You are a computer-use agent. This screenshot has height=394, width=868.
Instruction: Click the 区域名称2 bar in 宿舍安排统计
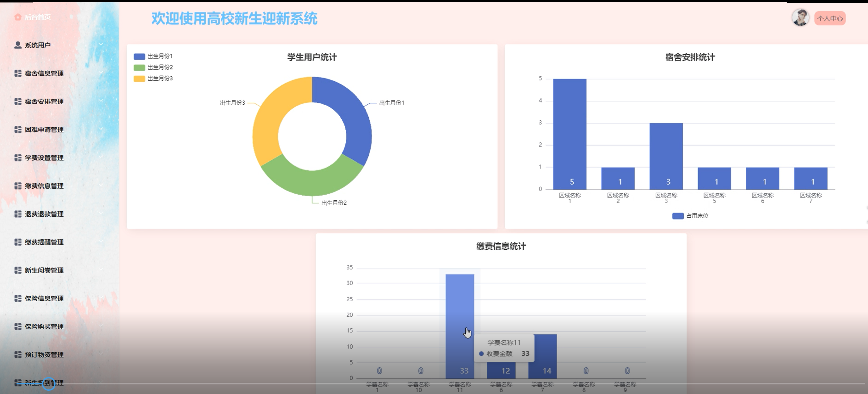(618, 178)
